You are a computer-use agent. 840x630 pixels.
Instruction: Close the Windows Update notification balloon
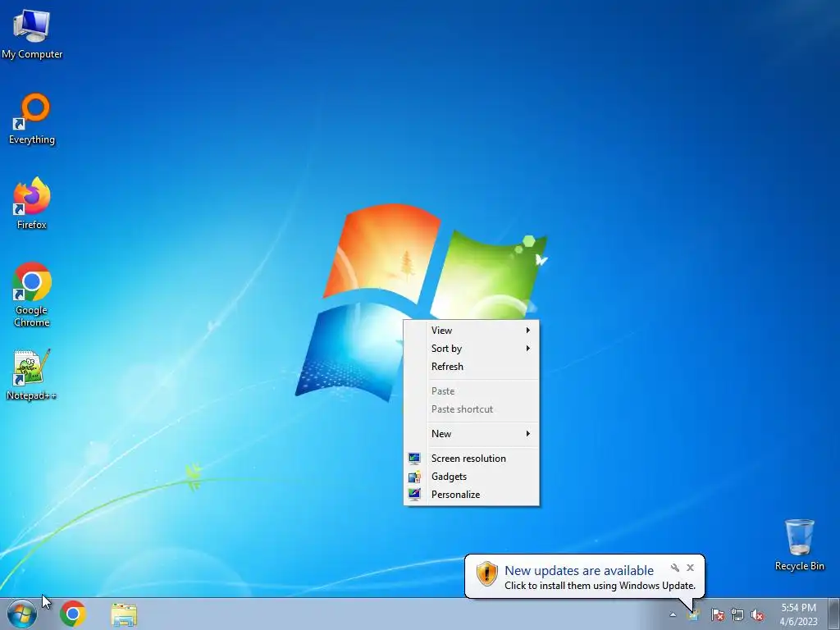[x=690, y=568]
